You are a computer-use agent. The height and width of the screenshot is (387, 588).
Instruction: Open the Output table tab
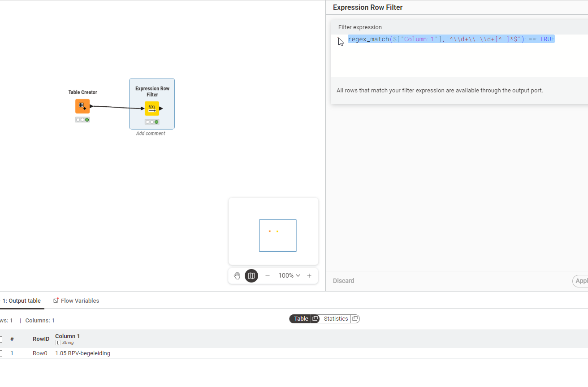click(x=22, y=301)
